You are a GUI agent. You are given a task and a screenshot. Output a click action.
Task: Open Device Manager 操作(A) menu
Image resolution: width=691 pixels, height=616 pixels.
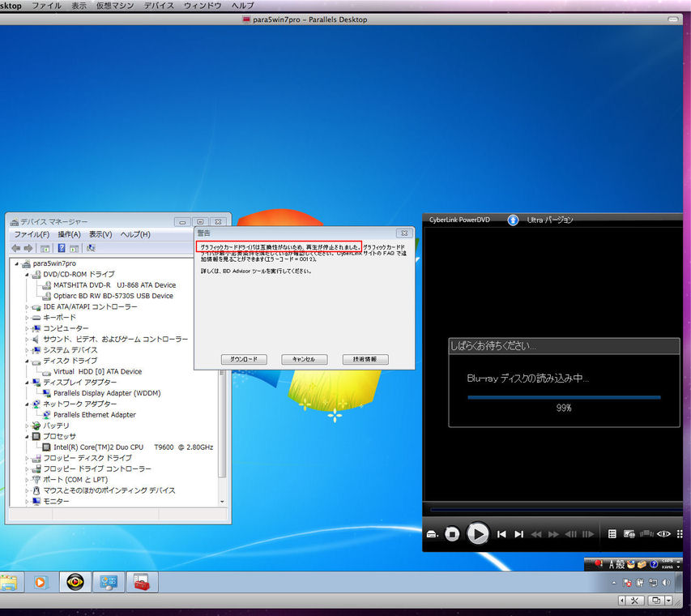(x=69, y=234)
